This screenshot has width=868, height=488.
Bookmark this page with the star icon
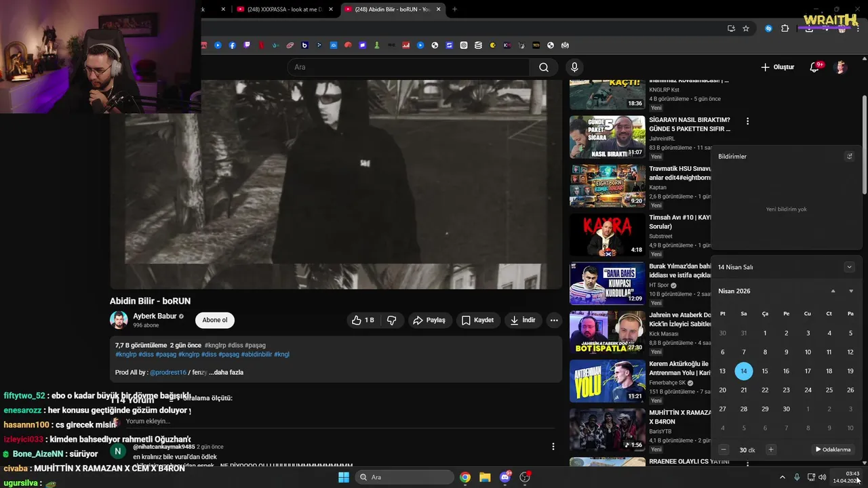[746, 28]
